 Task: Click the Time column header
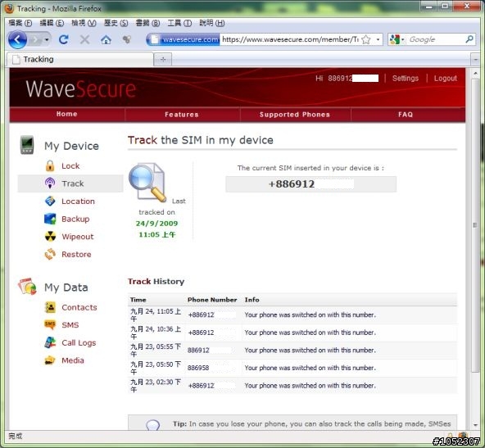[x=138, y=300]
